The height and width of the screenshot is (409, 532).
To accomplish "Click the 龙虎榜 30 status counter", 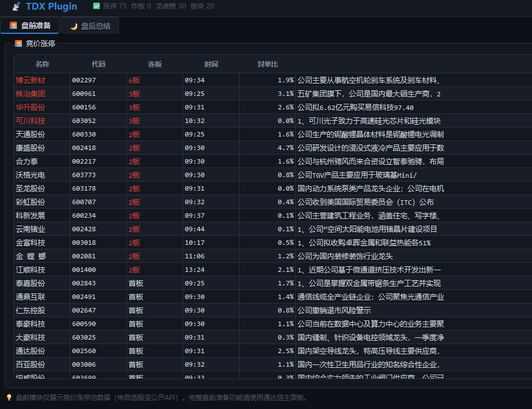I will [171, 6].
